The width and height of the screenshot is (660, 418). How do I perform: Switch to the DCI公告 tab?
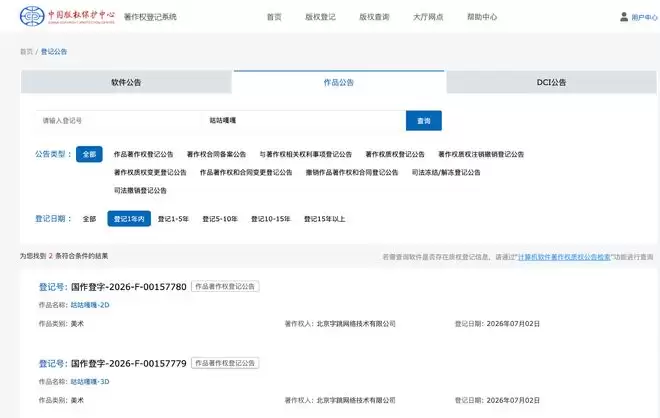[551, 82]
